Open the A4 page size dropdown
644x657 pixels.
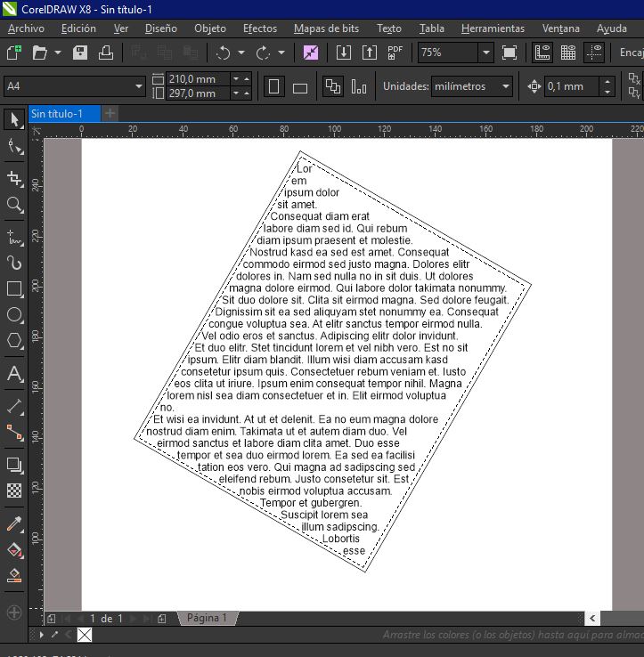point(138,86)
